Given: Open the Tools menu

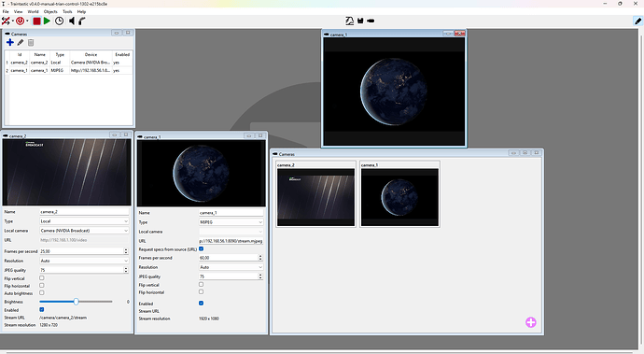Looking at the screenshot, I should coord(67,11).
